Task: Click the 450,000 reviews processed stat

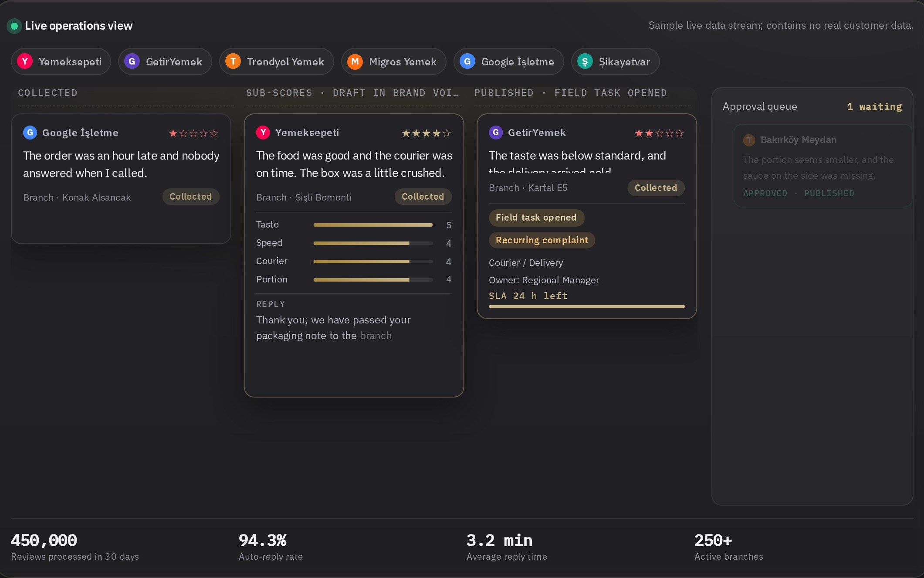Action: 75,547
